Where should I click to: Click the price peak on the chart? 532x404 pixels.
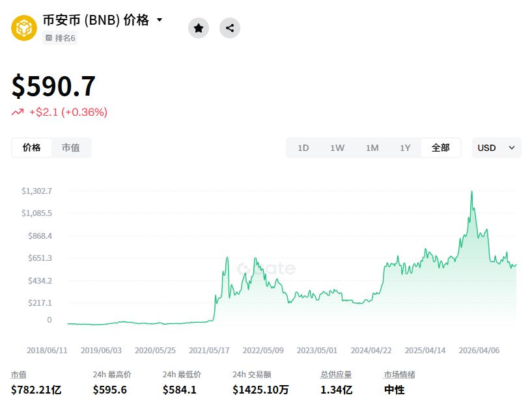click(471, 191)
